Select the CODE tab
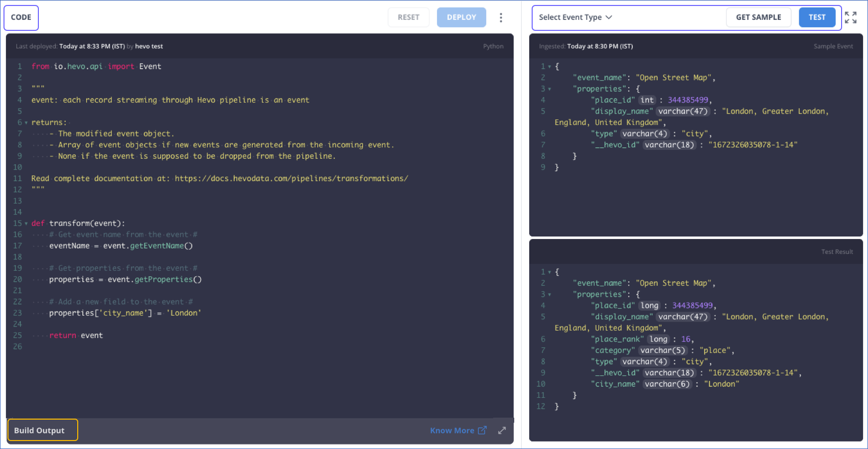 (21, 17)
